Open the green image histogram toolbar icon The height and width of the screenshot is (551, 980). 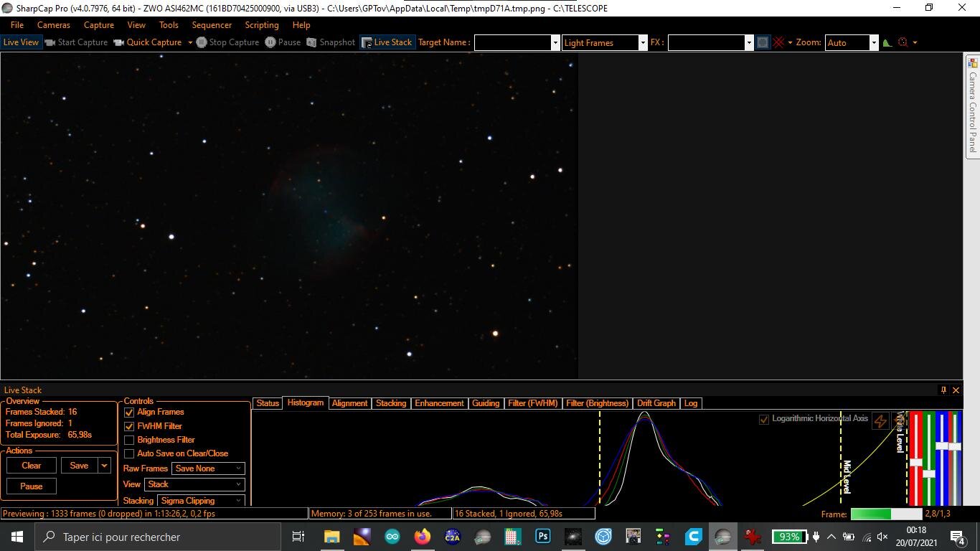click(887, 42)
